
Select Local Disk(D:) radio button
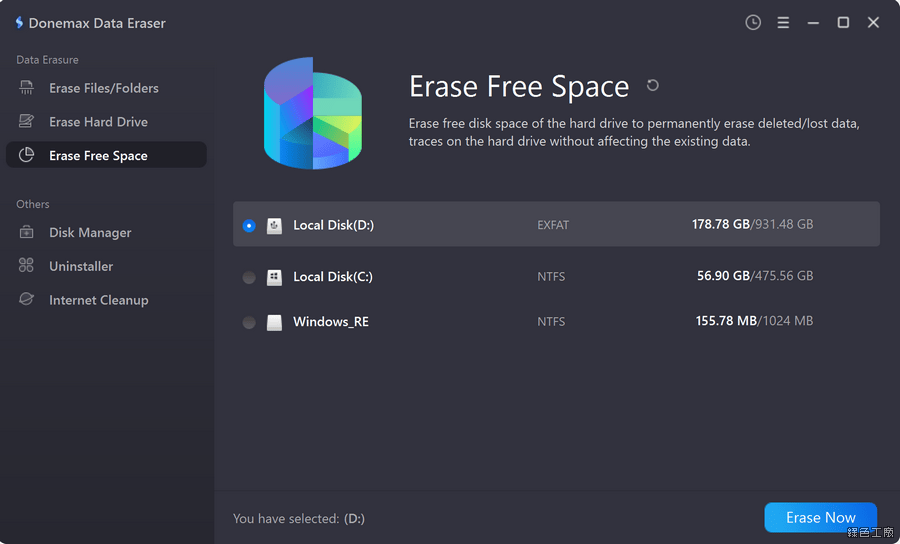pos(249,226)
